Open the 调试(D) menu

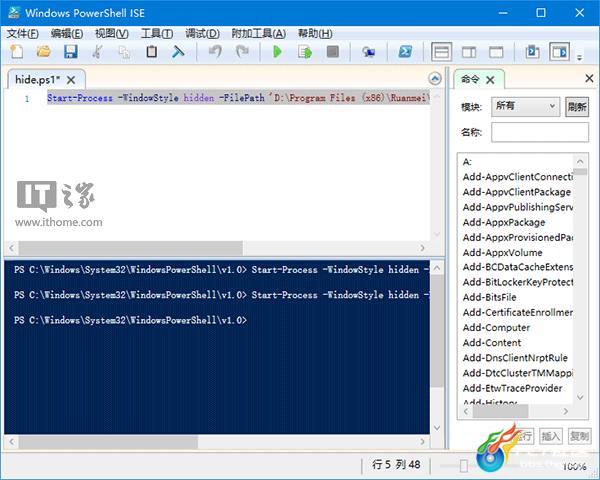point(202,34)
